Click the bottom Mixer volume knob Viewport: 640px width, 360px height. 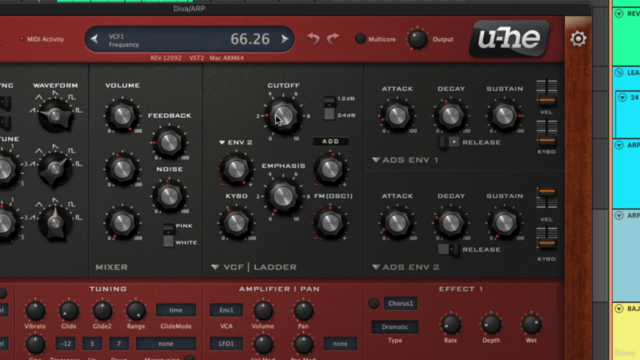(x=122, y=223)
